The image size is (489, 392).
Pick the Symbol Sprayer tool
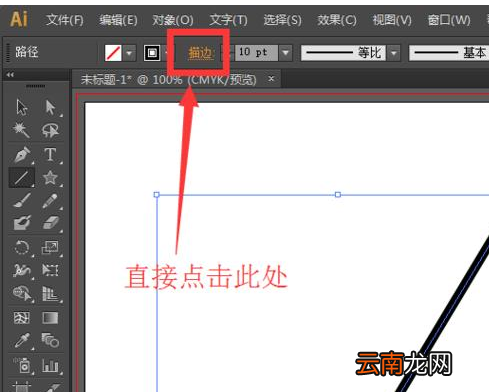[22, 365]
